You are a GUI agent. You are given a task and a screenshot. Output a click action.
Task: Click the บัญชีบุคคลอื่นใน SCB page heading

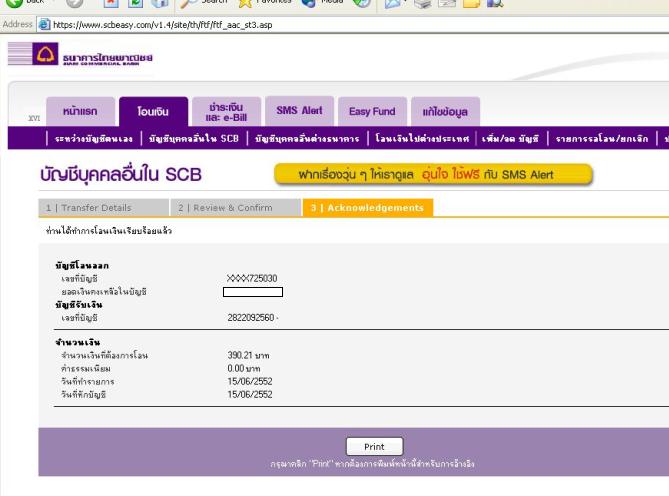tap(121, 174)
